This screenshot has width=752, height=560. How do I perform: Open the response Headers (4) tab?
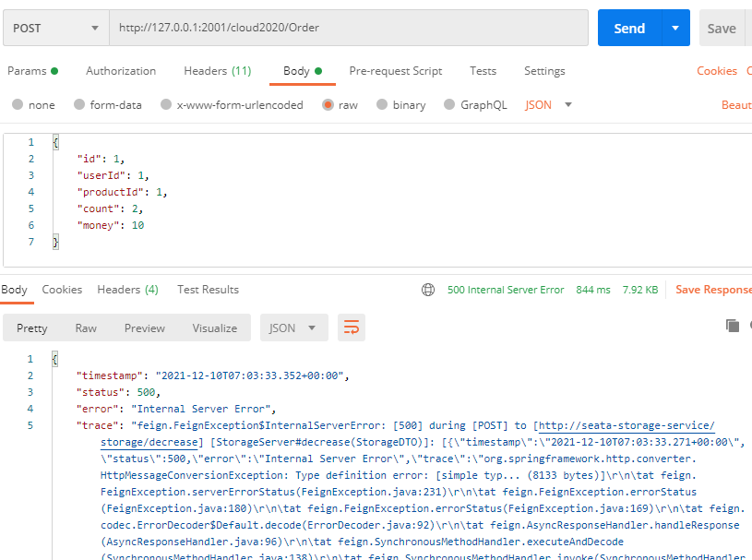[x=127, y=290]
